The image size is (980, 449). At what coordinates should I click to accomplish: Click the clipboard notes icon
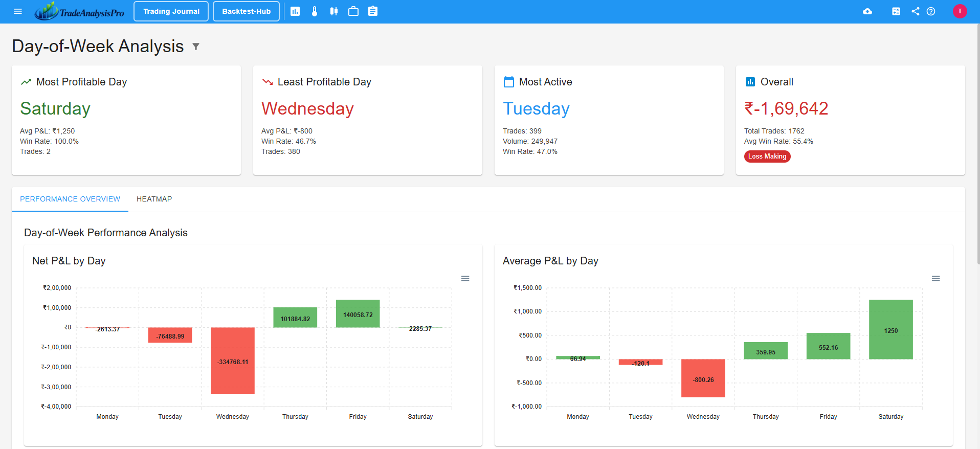coord(373,11)
